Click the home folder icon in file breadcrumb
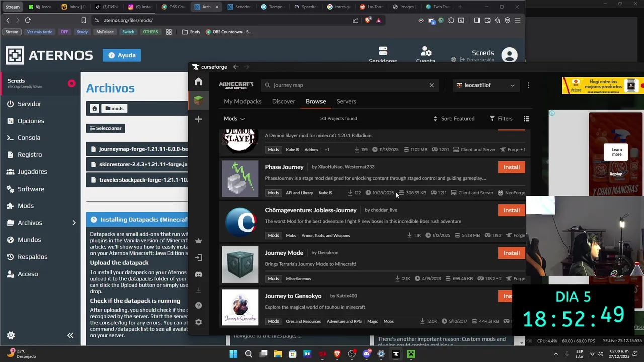 [94, 108]
